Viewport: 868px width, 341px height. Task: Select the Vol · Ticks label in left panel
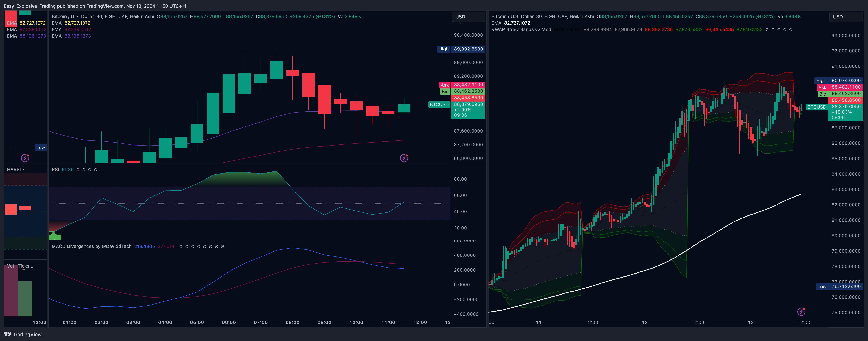click(x=20, y=266)
